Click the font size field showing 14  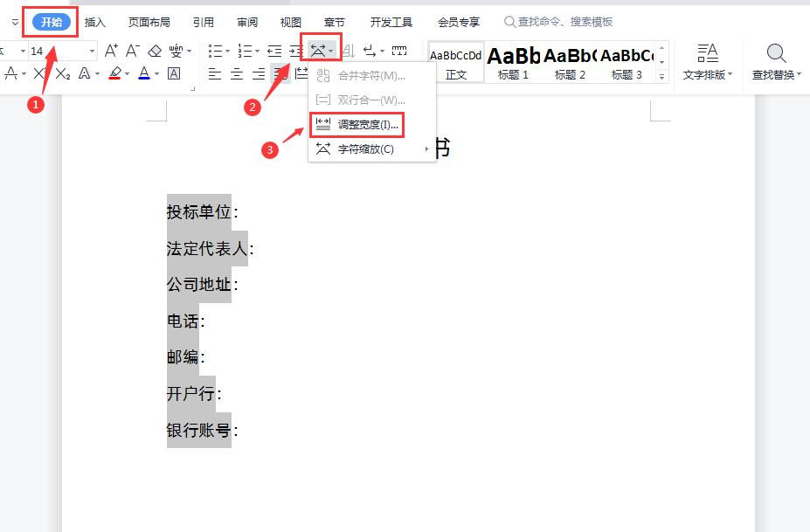[57, 52]
